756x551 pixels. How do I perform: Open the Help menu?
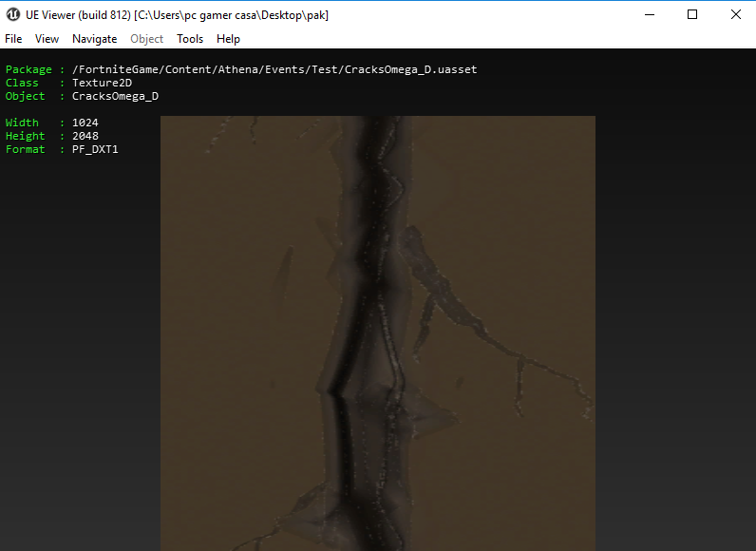(x=228, y=39)
